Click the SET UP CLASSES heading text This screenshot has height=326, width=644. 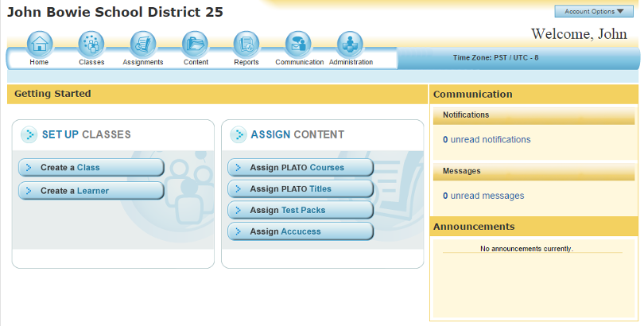(x=86, y=134)
